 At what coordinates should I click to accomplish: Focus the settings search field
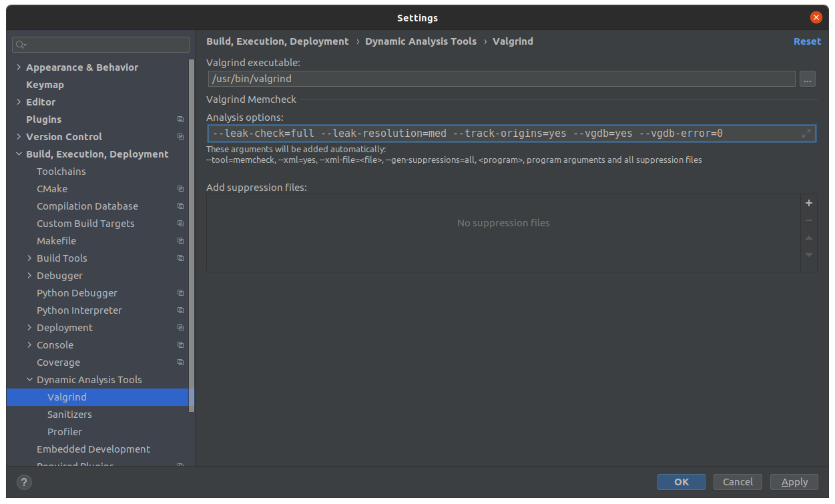click(101, 45)
